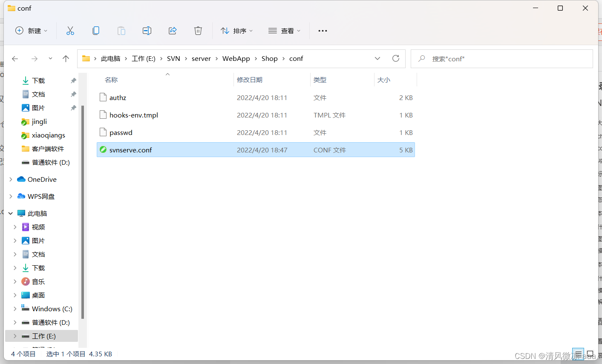Expand the 视频 tree node

tap(15, 227)
